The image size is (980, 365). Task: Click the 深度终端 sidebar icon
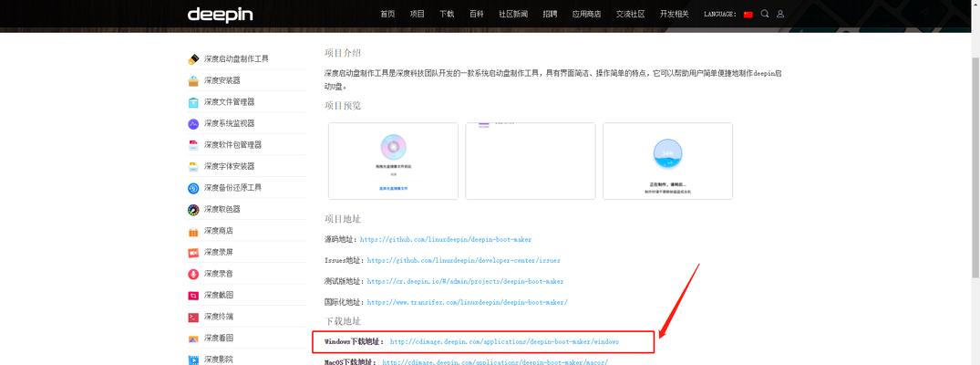pos(193,317)
